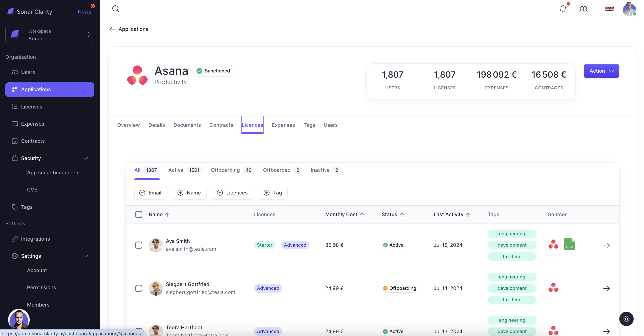Add a Name filter
This screenshot has width=644, height=336.
(189, 193)
